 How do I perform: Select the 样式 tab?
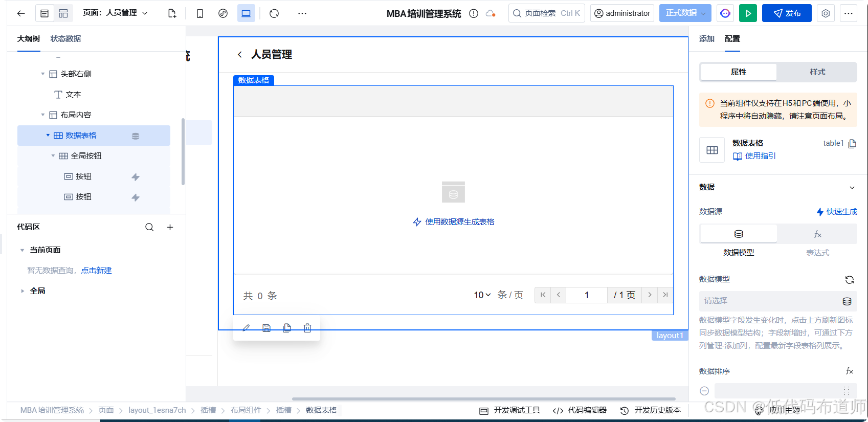point(817,72)
